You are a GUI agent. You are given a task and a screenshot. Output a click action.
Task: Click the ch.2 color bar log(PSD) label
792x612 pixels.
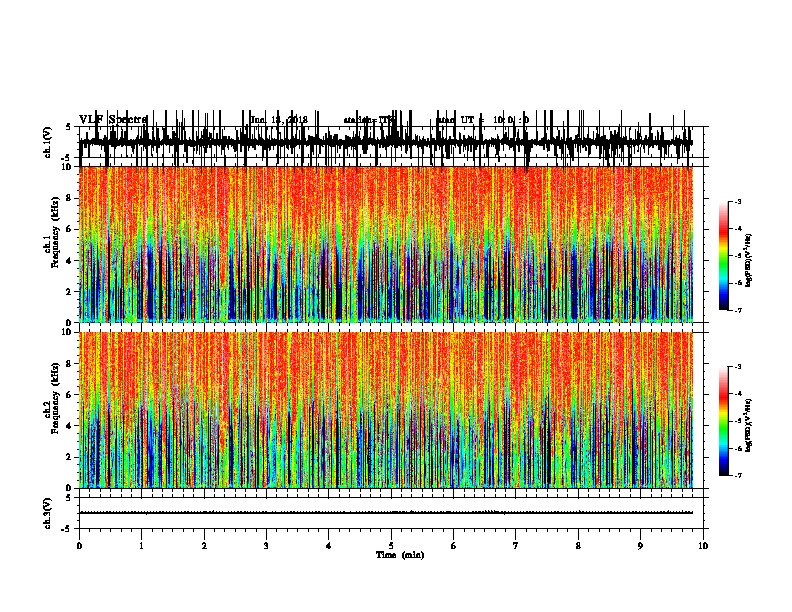pyautogui.click(x=749, y=425)
